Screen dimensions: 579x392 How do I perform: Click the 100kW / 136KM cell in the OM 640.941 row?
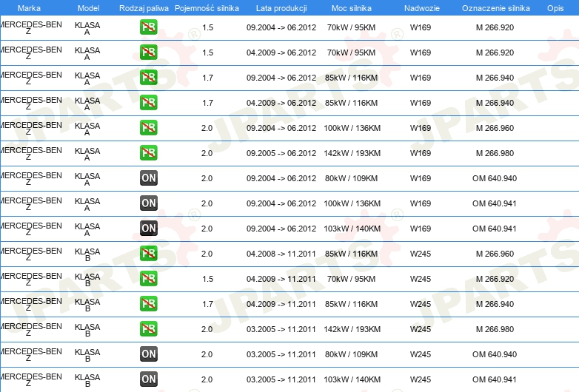tap(352, 203)
